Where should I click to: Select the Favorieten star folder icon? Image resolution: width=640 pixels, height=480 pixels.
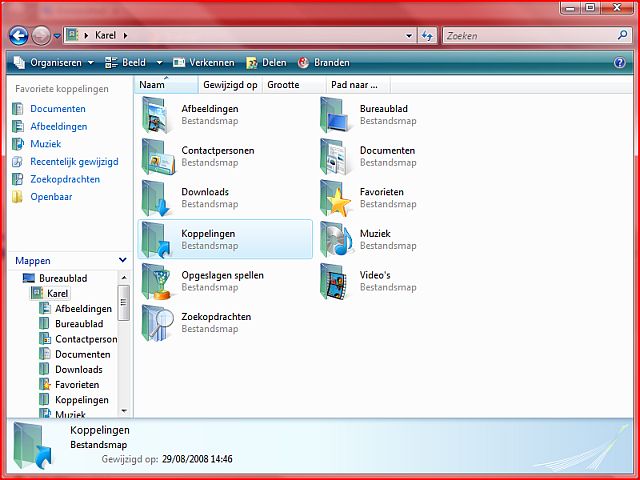(336, 198)
